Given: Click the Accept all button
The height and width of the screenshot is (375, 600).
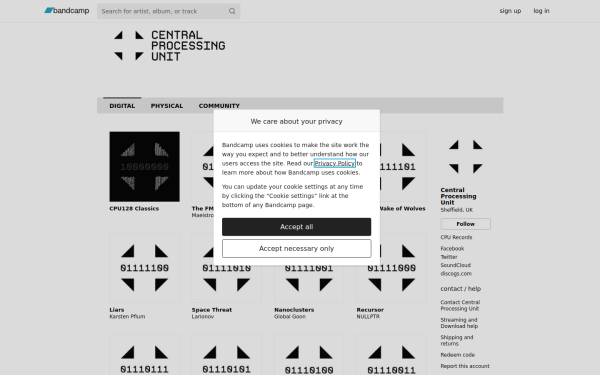Looking at the screenshot, I should pyautogui.click(x=297, y=227).
